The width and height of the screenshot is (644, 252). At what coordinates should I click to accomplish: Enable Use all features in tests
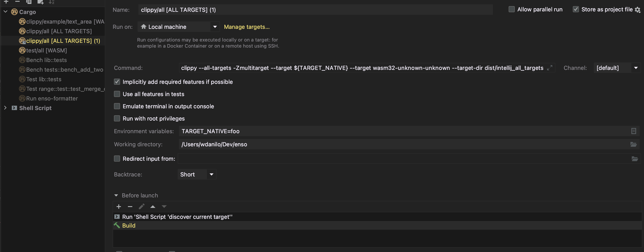click(x=117, y=94)
